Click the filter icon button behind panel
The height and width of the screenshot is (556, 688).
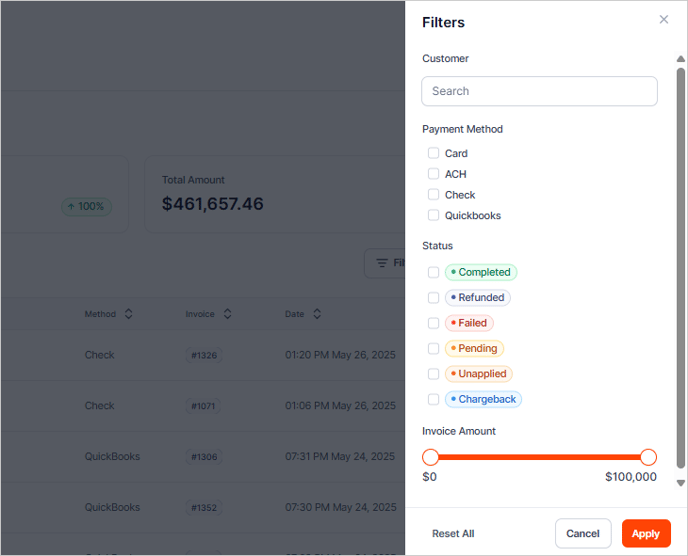tap(385, 263)
